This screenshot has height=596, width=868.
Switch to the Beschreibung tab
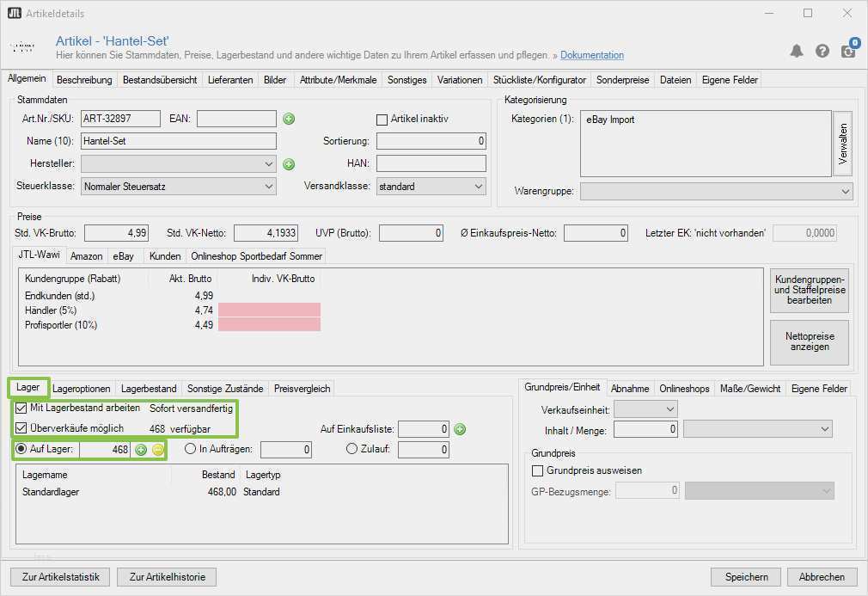click(84, 80)
